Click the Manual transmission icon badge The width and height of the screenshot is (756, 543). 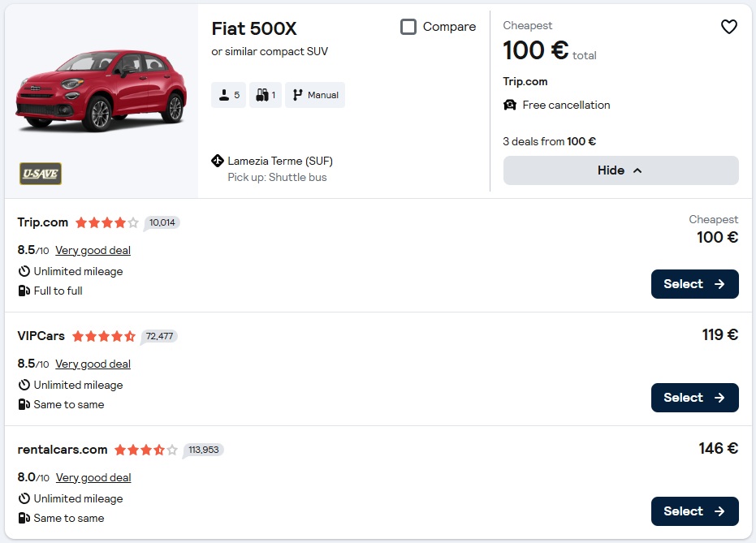[x=315, y=95]
